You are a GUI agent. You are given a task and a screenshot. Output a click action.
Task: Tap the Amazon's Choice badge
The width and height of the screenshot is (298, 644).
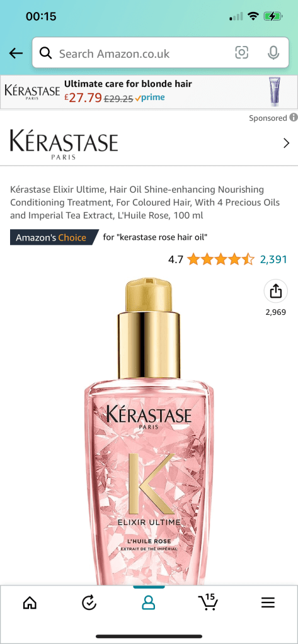point(54,237)
